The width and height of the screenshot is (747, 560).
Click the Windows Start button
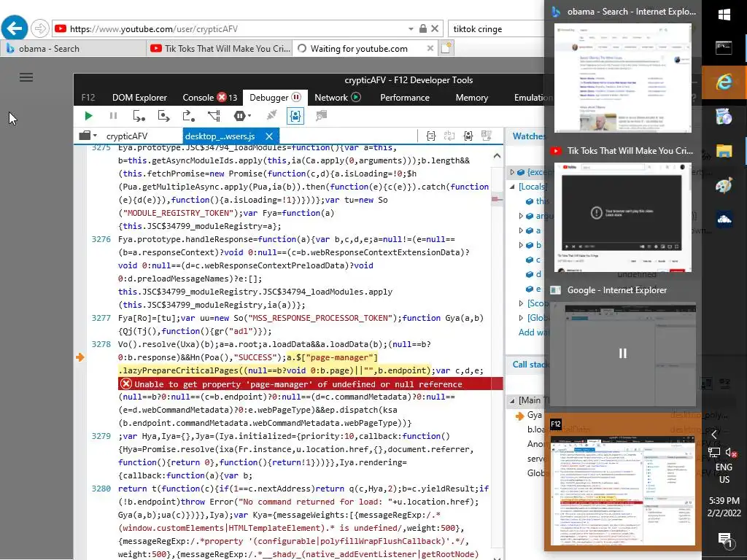pyautogui.click(x=724, y=15)
